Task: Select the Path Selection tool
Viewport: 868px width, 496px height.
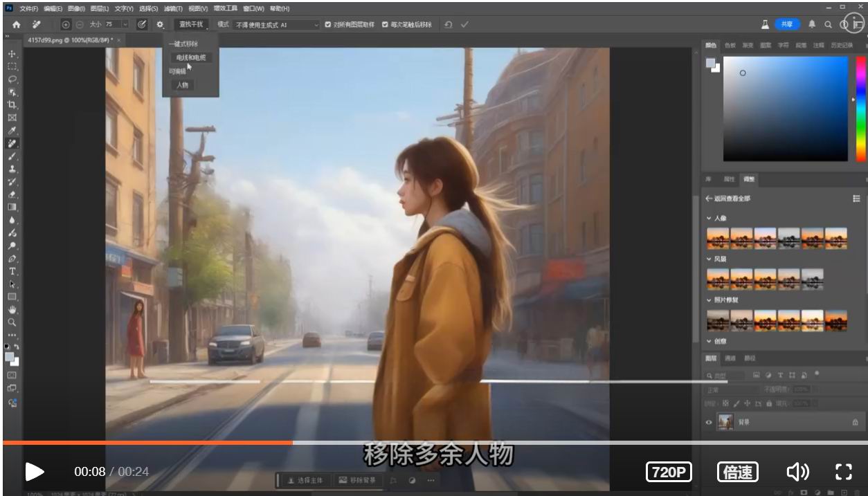Action: tap(12, 284)
